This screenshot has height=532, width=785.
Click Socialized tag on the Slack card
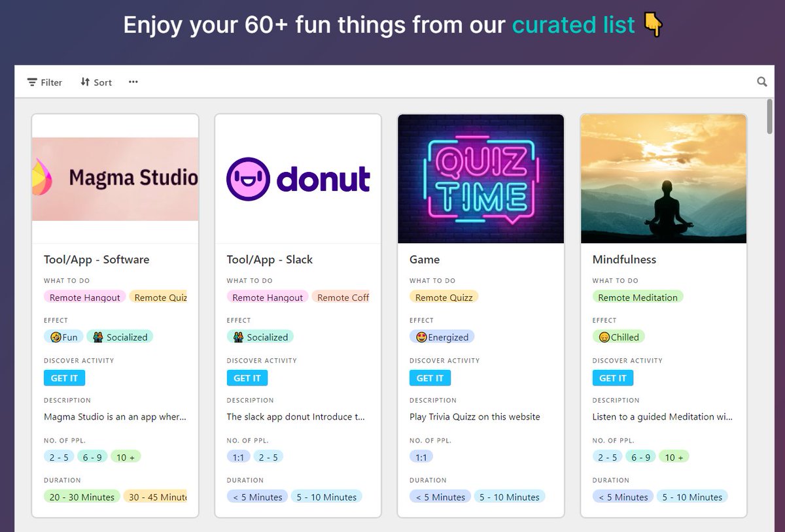coord(260,337)
